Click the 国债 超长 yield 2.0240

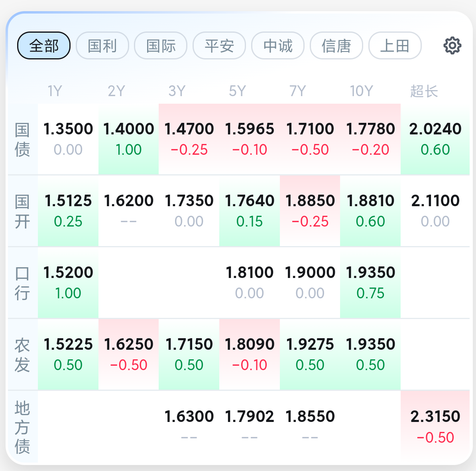(435, 139)
